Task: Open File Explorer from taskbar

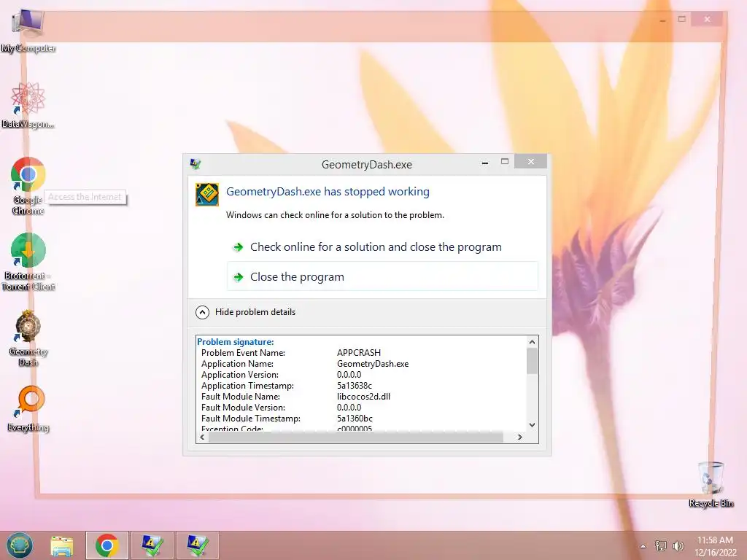Action: coord(62,545)
